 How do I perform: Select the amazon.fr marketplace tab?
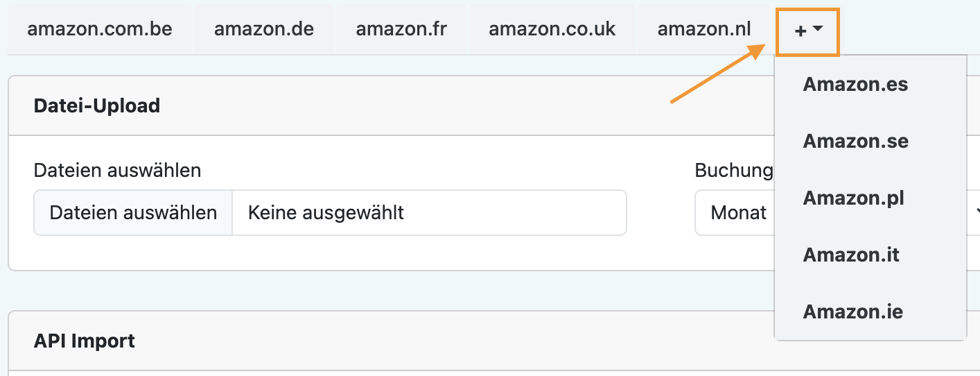(x=401, y=29)
